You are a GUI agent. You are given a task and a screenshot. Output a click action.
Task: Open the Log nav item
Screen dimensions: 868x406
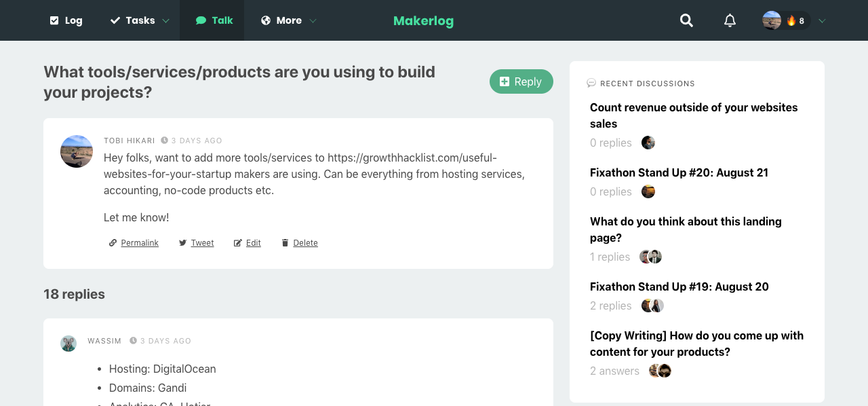coord(66,20)
